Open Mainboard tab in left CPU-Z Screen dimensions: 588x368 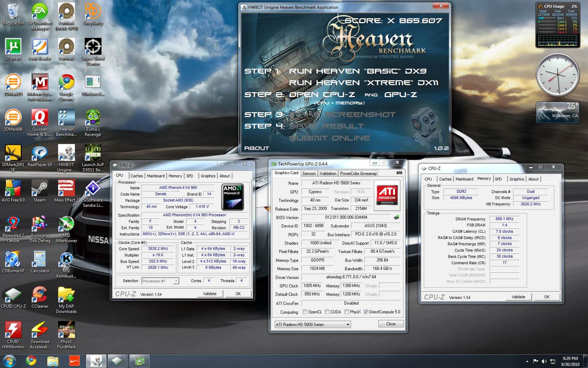156,176
